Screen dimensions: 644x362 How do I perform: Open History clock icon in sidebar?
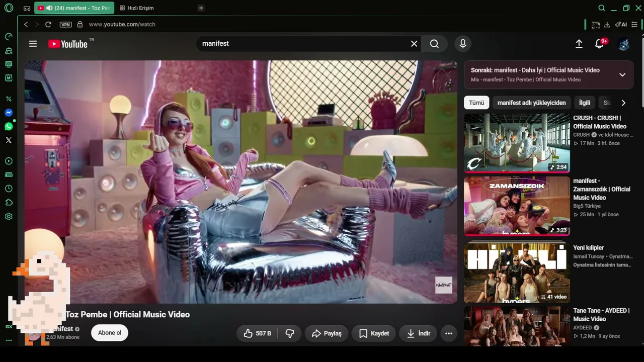coord(9,189)
